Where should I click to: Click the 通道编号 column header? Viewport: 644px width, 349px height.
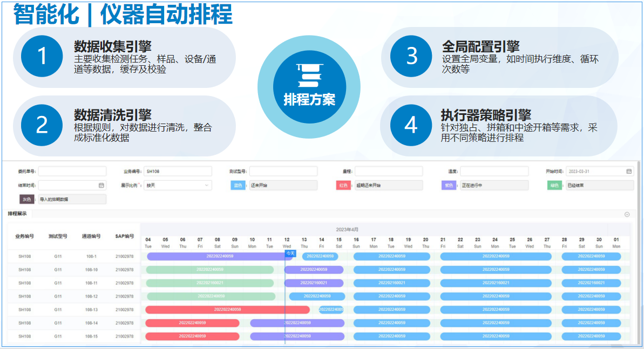click(x=91, y=236)
